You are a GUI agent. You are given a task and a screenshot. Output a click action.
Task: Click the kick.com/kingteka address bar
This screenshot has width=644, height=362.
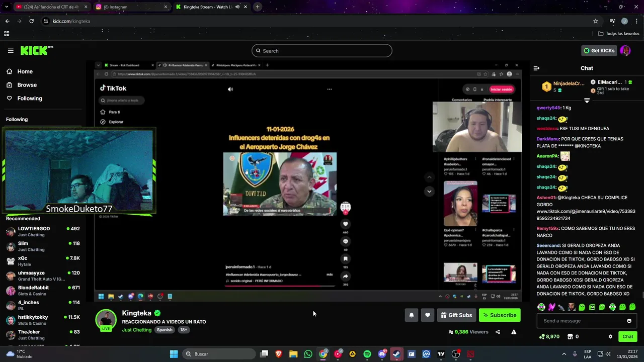click(317, 21)
